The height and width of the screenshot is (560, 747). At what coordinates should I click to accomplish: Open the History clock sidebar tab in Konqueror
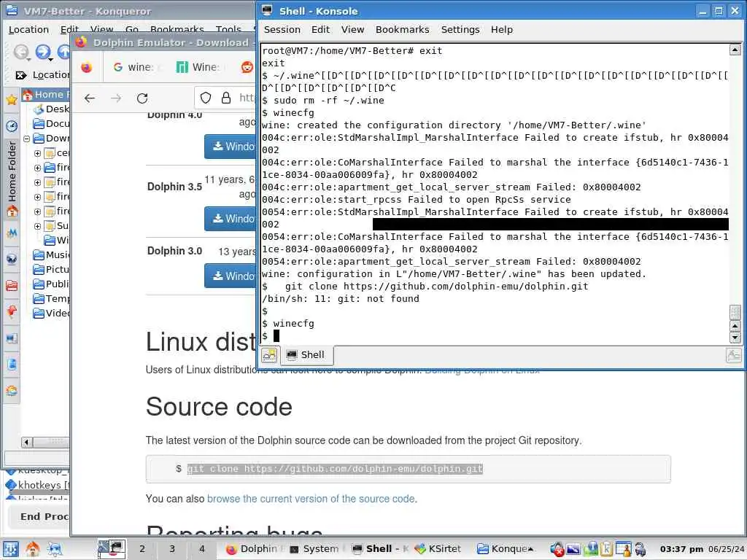(12, 125)
